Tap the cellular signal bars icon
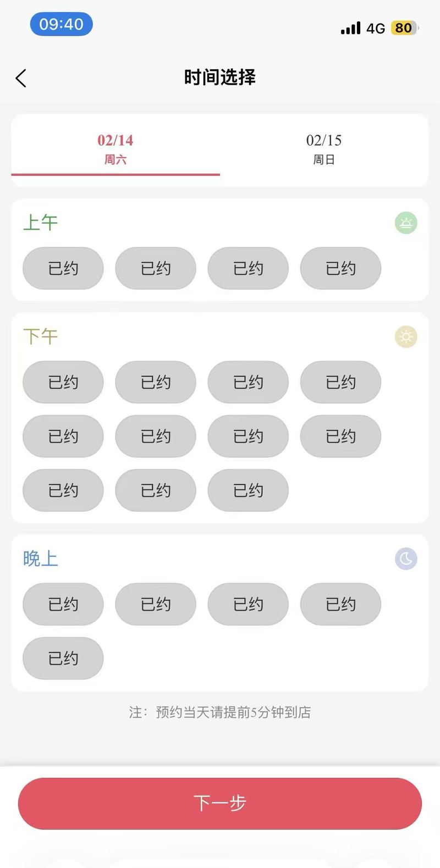Screen dimensions: 440x868 350,28
